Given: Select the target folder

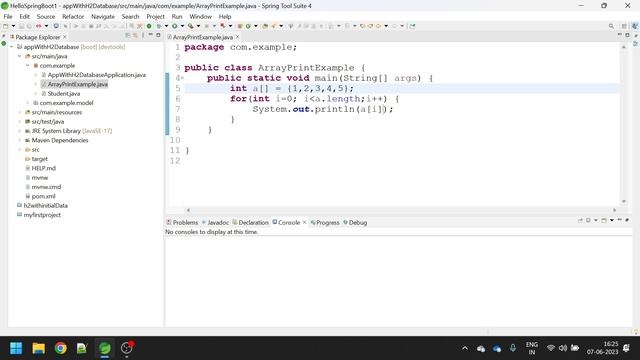Looking at the screenshot, I should [x=40, y=159].
